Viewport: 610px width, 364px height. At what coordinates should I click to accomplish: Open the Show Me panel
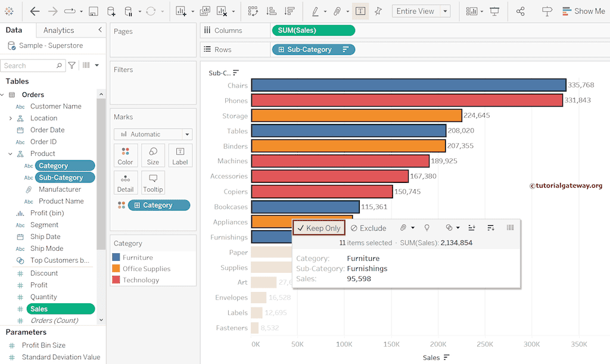tap(583, 11)
